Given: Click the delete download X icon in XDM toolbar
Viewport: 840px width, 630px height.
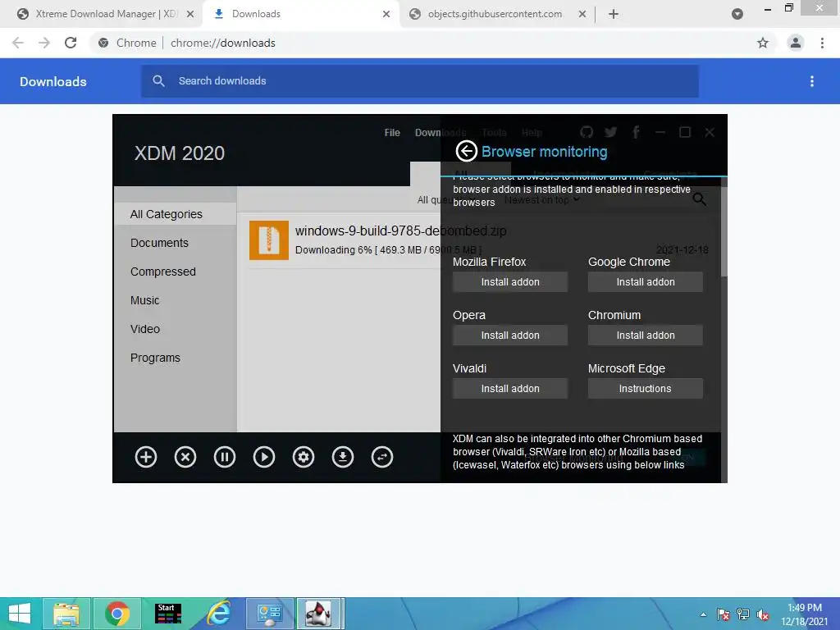Looking at the screenshot, I should tap(185, 457).
